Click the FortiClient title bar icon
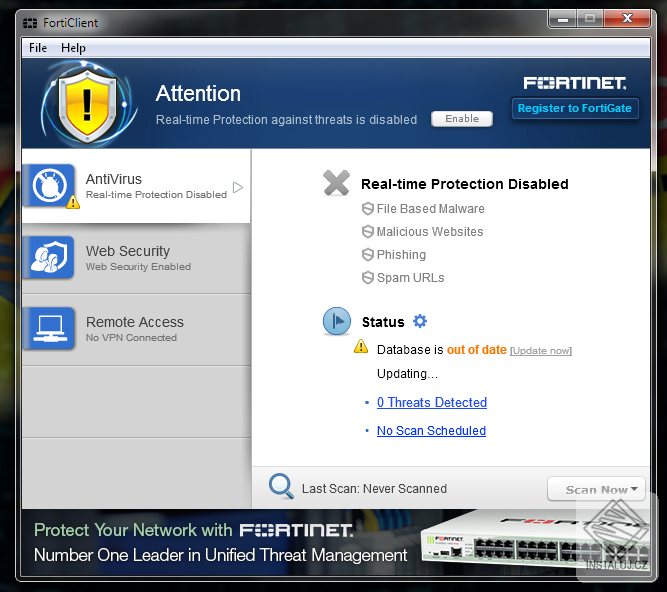Image resolution: width=667 pixels, height=592 pixels. click(x=30, y=23)
